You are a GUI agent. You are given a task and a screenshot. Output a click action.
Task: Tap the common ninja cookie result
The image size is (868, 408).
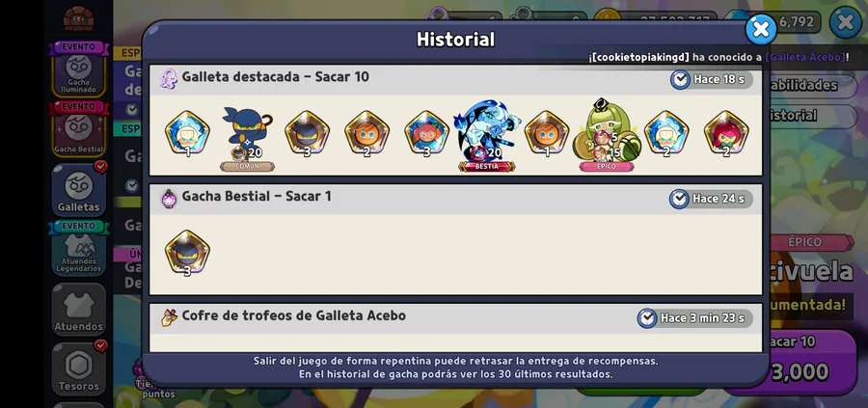(247, 138)
